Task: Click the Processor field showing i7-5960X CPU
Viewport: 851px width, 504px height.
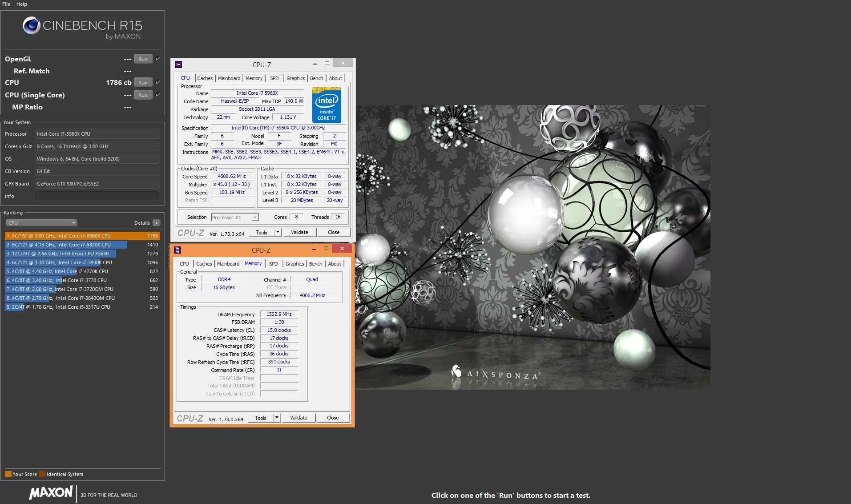Action: (x=97, y=134)
